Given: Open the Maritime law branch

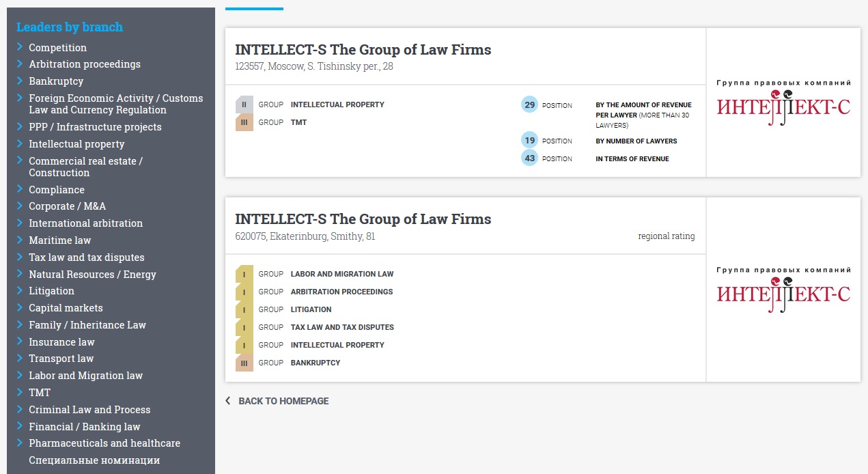Looking at the screenshot, I should coord(59,240).
